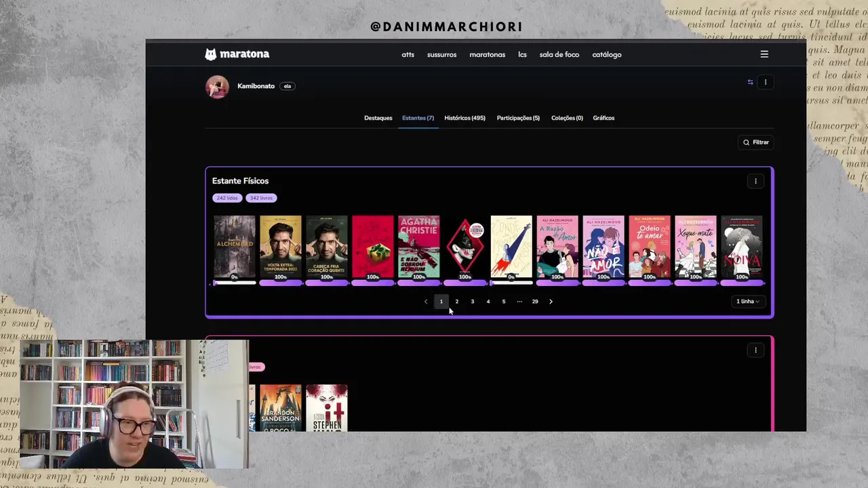Click the maratona cat logo
868x488 pixels.
211,54
